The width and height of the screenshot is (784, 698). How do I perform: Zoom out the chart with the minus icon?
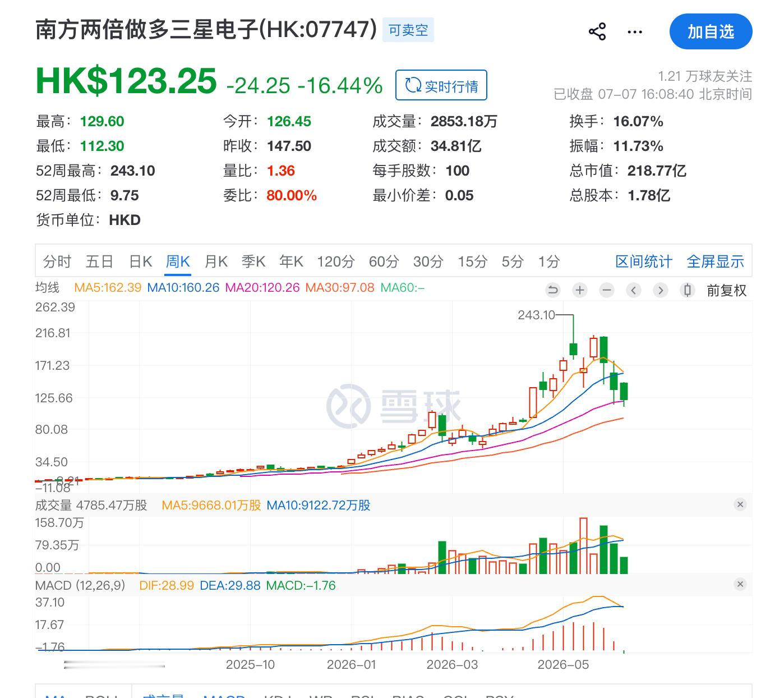[x=607, y=290]
